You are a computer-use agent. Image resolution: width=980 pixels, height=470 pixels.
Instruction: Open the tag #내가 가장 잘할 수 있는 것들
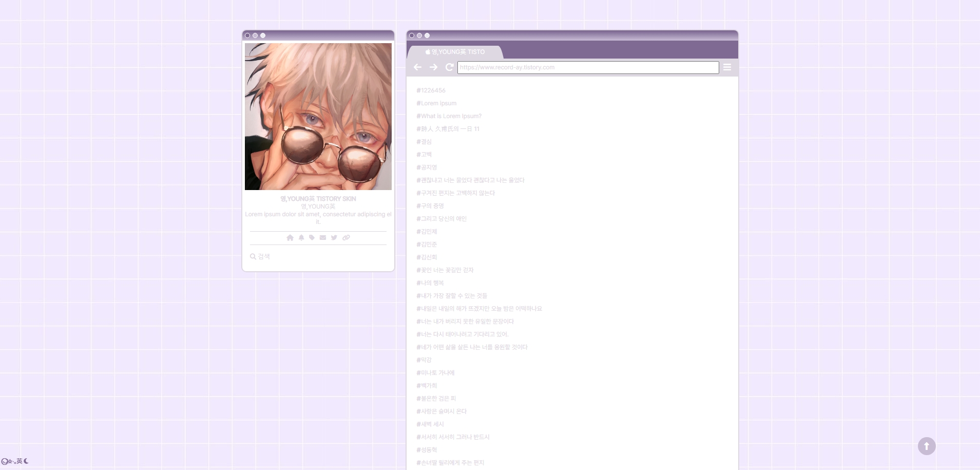coord(452,296)
